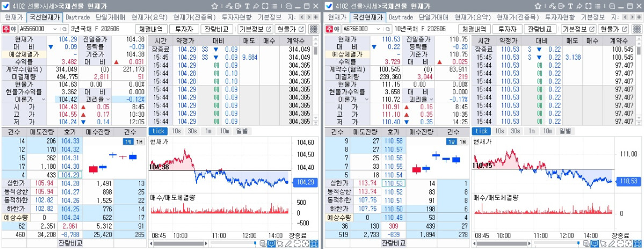Click the bottom 잔량비교 button in the left window
Screen dimensions: 644x249
click(70, 243)
